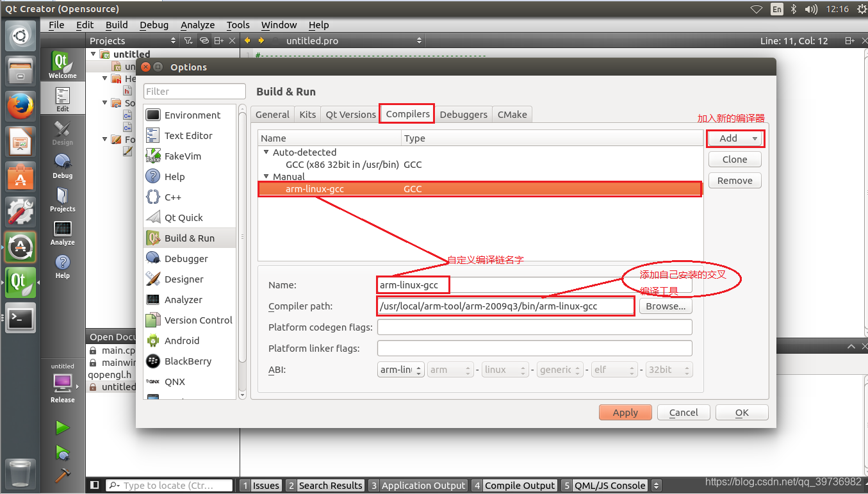Switch to the CMake tab
868x494 pixels.
512,114
